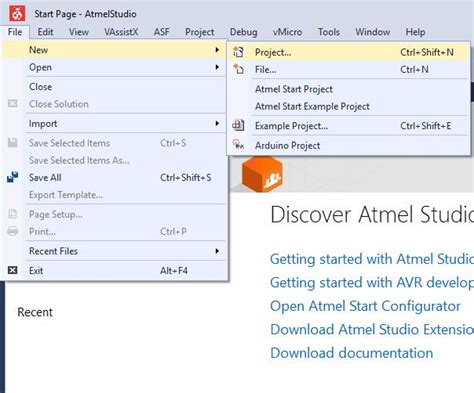474x393 pixels.
Task: Open the Window menu
Action: (x=373, y=32)
